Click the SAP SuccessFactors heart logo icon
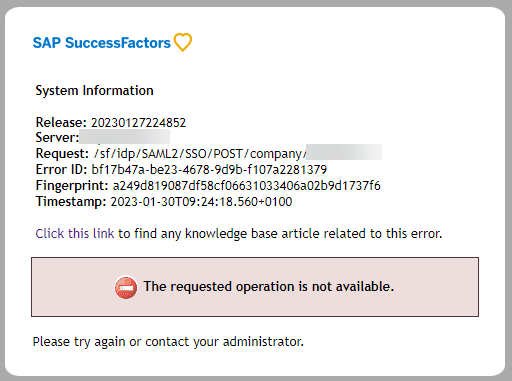 point(183,42)
